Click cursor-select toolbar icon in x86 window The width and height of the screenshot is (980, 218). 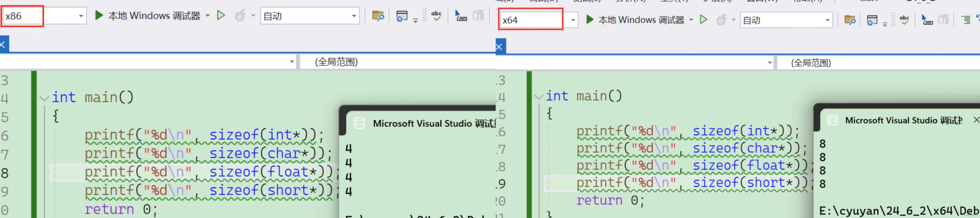coord(461,16)
